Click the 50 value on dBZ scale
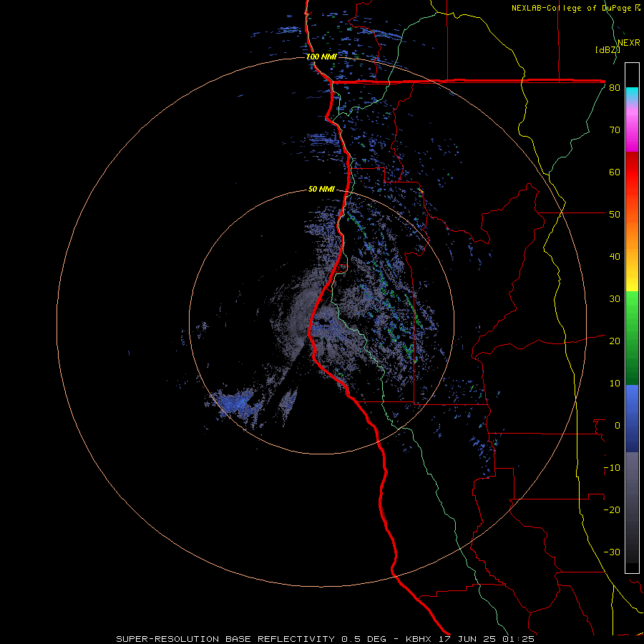 [615, 215]
